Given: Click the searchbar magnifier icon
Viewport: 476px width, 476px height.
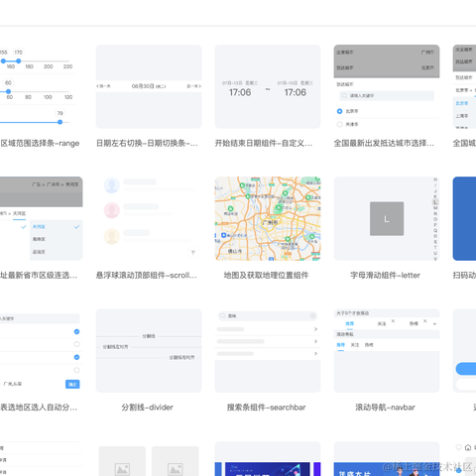Looking at the screenshot, I should point(223,315).
